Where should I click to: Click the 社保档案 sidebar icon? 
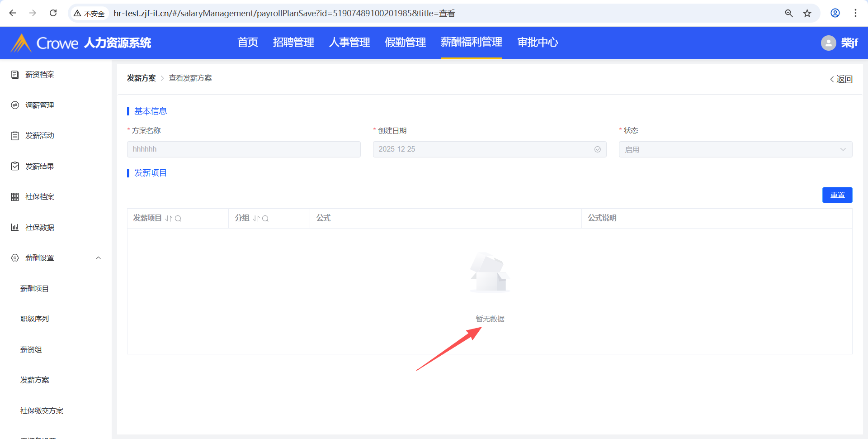[15, 197]
